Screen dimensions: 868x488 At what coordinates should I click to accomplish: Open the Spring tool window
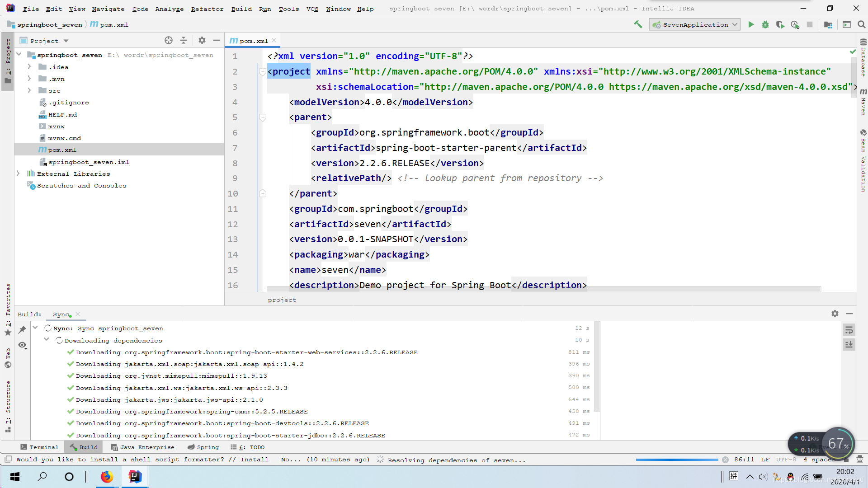coord(203,447)
